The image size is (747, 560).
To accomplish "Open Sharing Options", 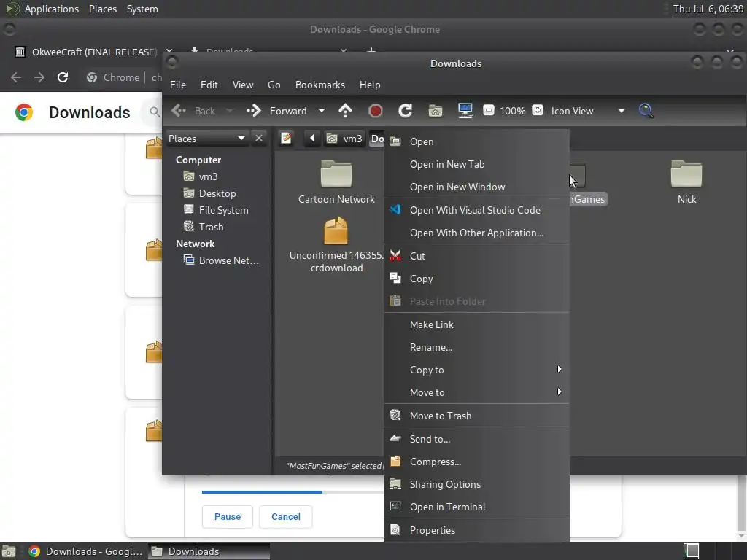I will pos(477,484).
